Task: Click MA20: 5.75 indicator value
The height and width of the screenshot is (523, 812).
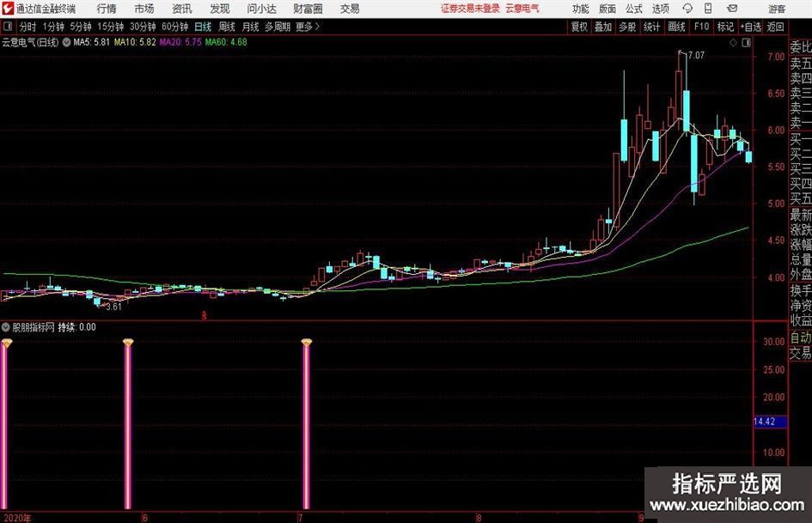Action: coord(180,42)
